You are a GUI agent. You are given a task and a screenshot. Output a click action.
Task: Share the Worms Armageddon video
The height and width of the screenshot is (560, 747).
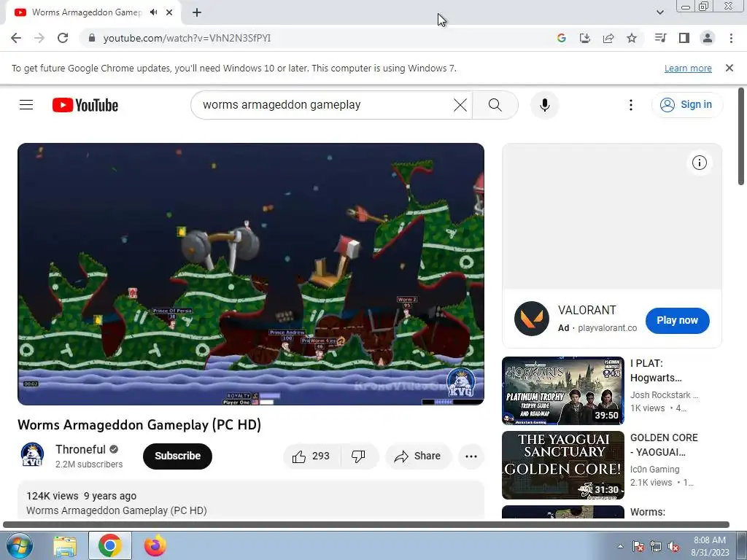(x=417, y=456)
